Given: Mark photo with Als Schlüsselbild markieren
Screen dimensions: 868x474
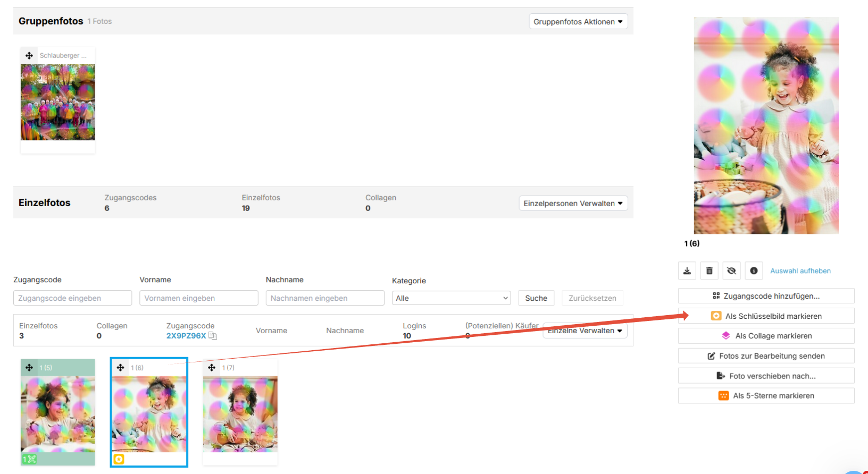Looking at the screenshot, I should point(766,316).
